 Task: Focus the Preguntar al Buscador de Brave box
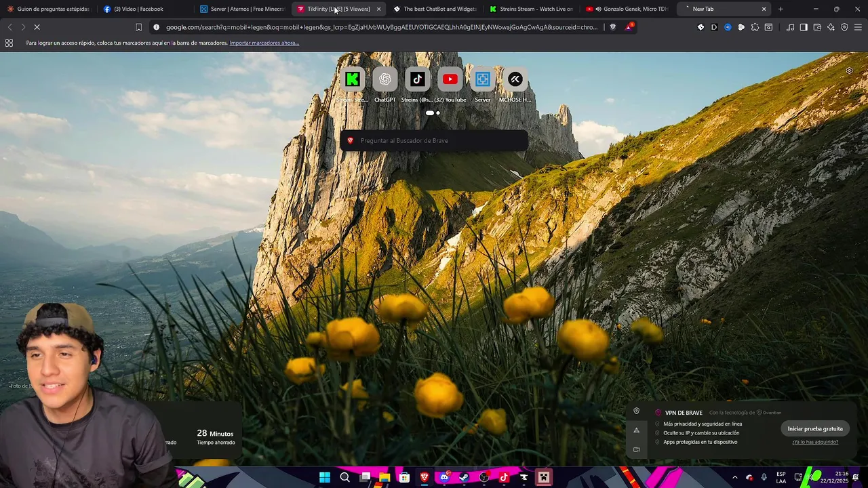click(434, 140)
